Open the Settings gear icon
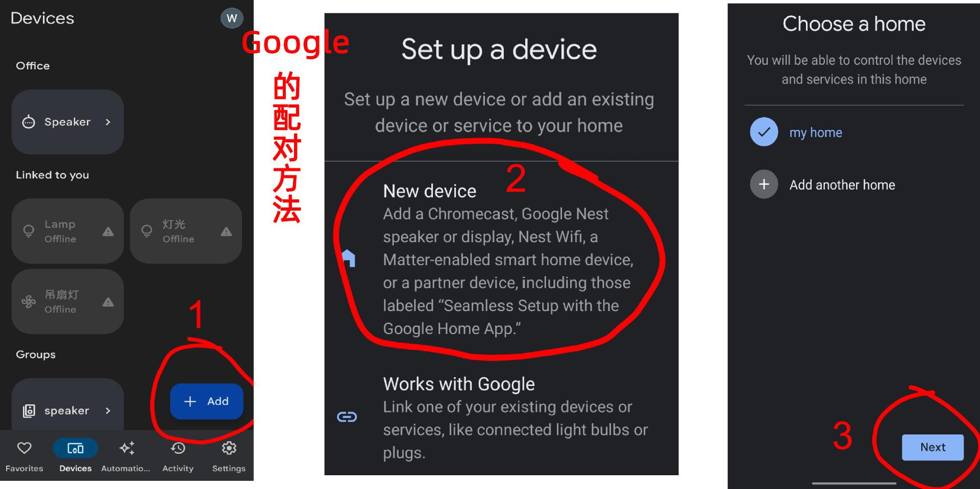980x489 pixels. click(229, 448)
